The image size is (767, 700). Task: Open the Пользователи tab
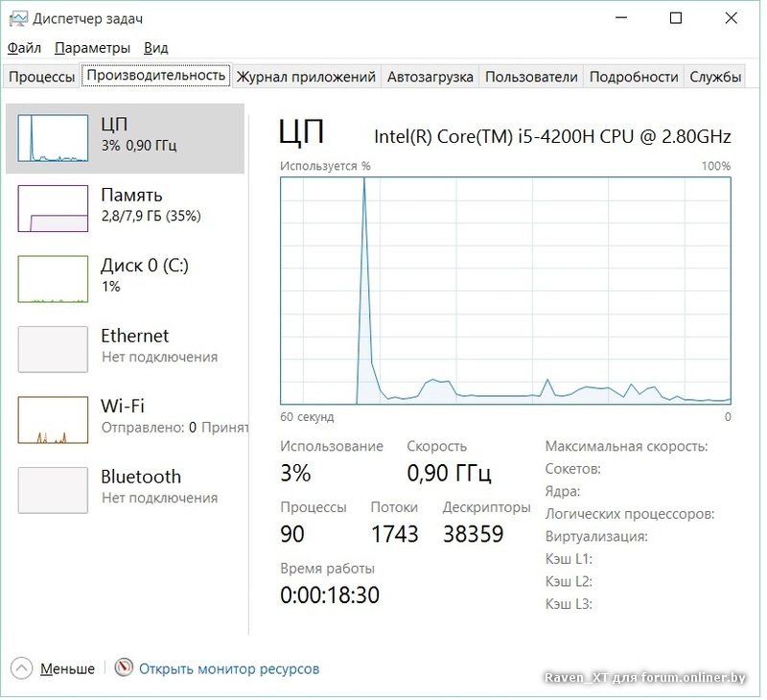pos(531,77)
